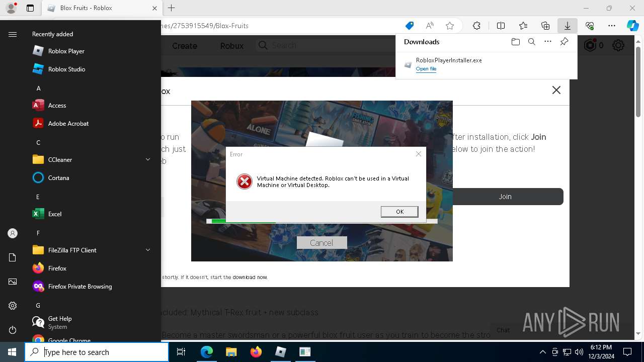Close the Roblox download overlay

point(556,90)
